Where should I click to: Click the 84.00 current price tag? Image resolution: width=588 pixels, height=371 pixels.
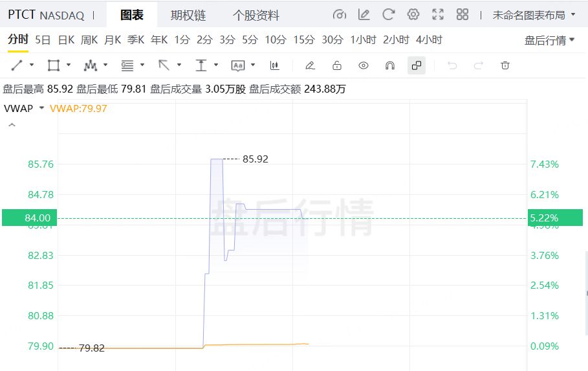click(x=29, y=218)
